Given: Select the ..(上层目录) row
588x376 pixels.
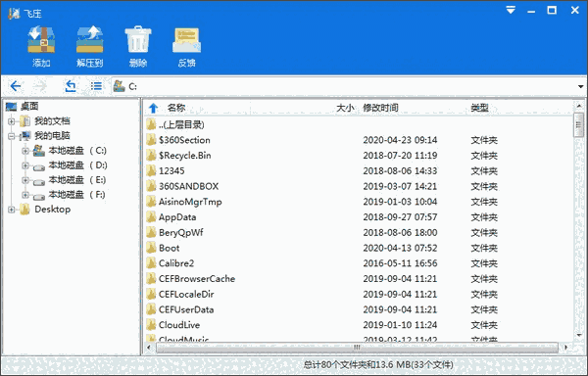Looking at the screenshot, I should [359, 124].
